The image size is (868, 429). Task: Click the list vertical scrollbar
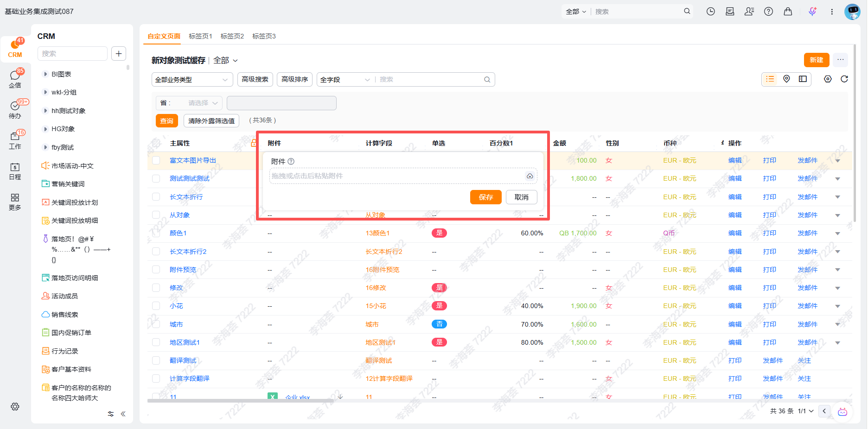(x=854, y=134)
